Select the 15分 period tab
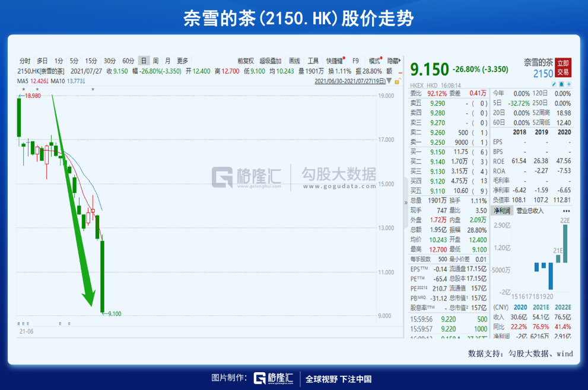 pyautogui.click(x=91, y=61)
